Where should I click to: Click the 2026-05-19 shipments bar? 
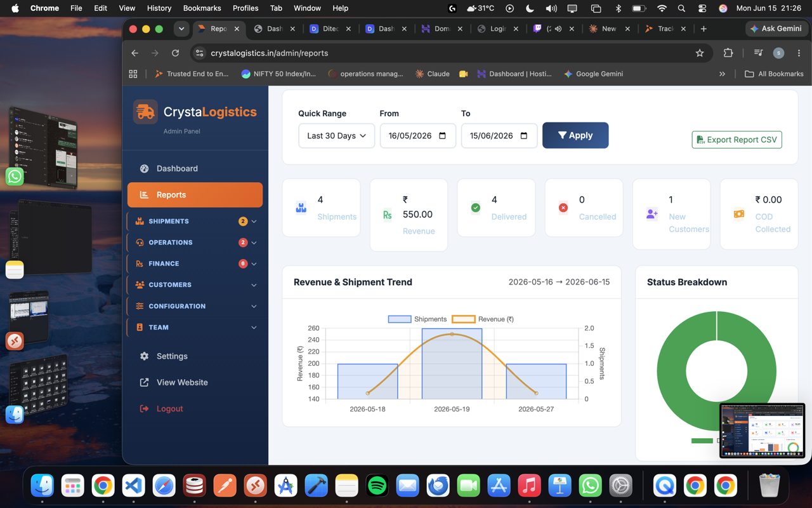pos(452,364)
